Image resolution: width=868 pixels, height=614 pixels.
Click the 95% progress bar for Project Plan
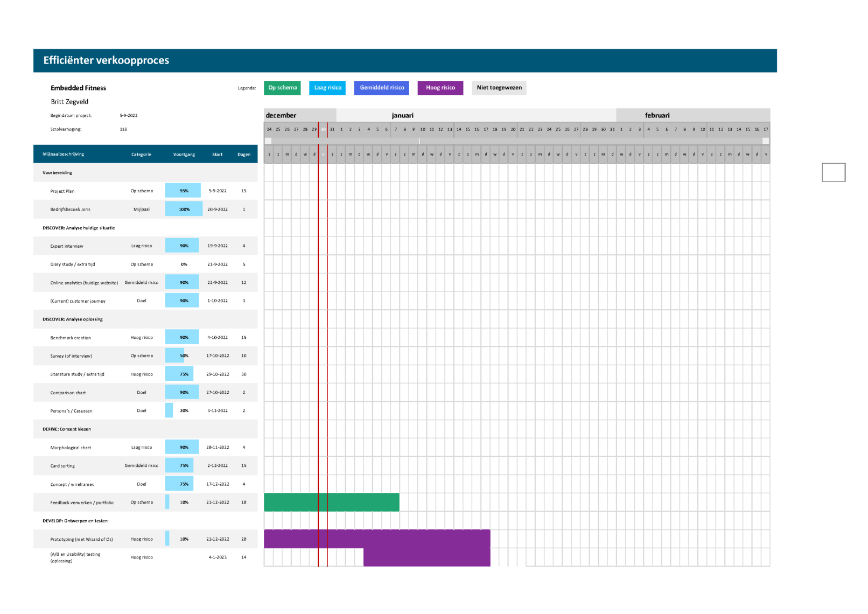[x=183, y=191]
